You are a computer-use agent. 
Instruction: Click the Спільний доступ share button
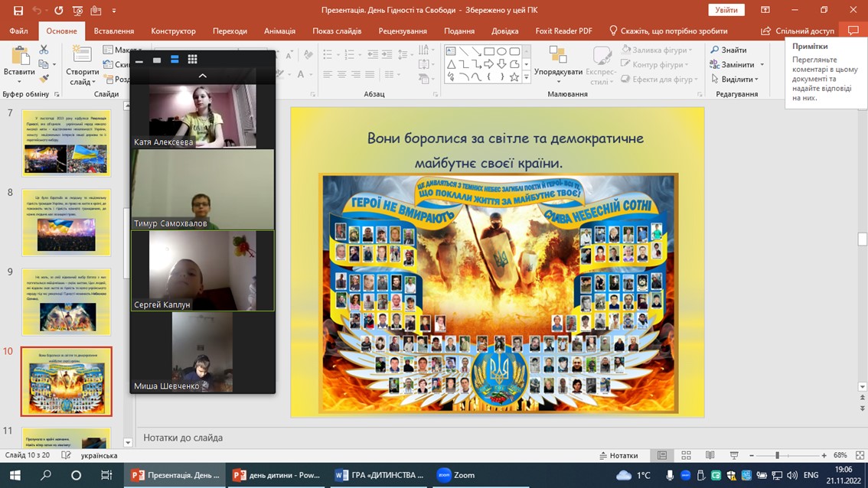798,31
